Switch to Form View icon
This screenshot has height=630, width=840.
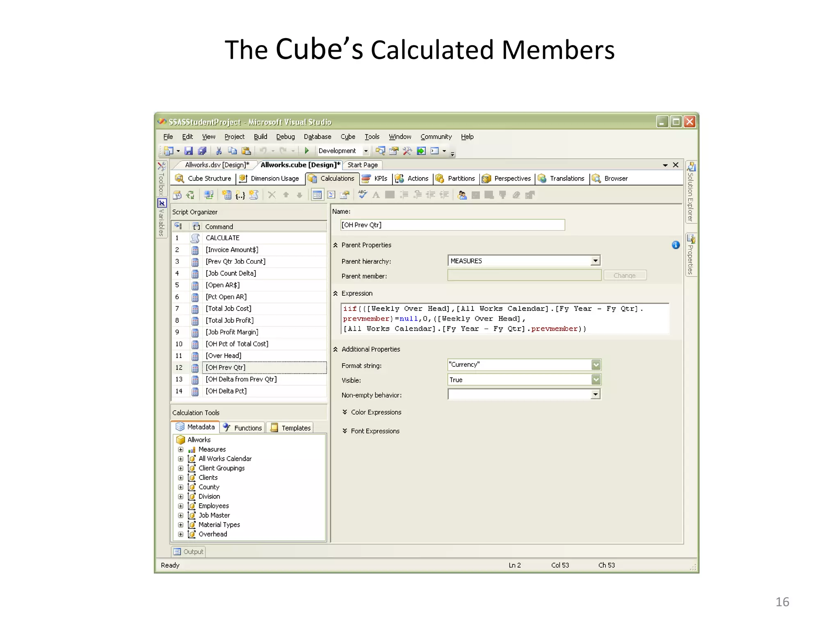click(x=317, y=195)
